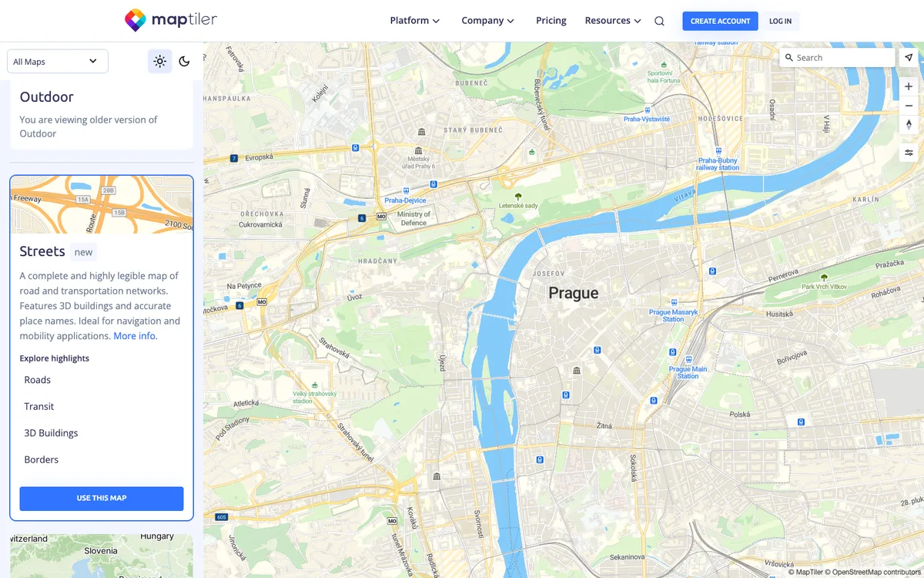This screenshot has width=924, height=578.
Task: Switch to light mode sun icon
Action: 159,62
